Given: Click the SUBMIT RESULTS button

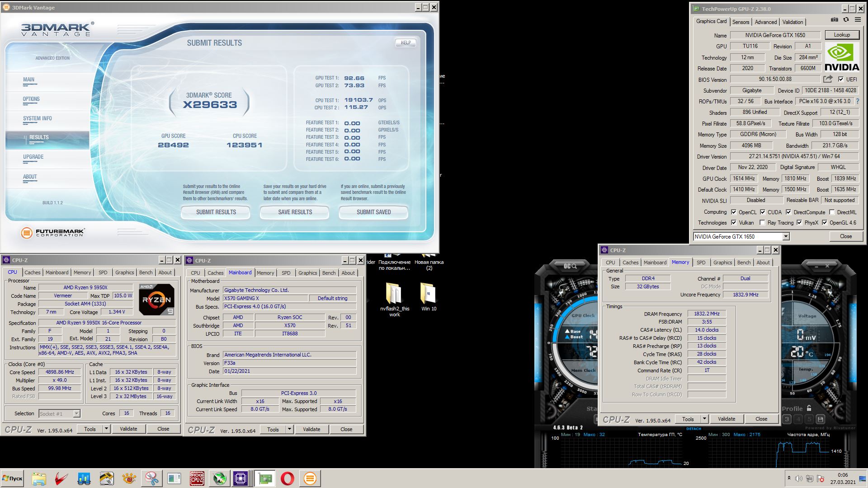Looking at the screenshot, I should [216, 212].
